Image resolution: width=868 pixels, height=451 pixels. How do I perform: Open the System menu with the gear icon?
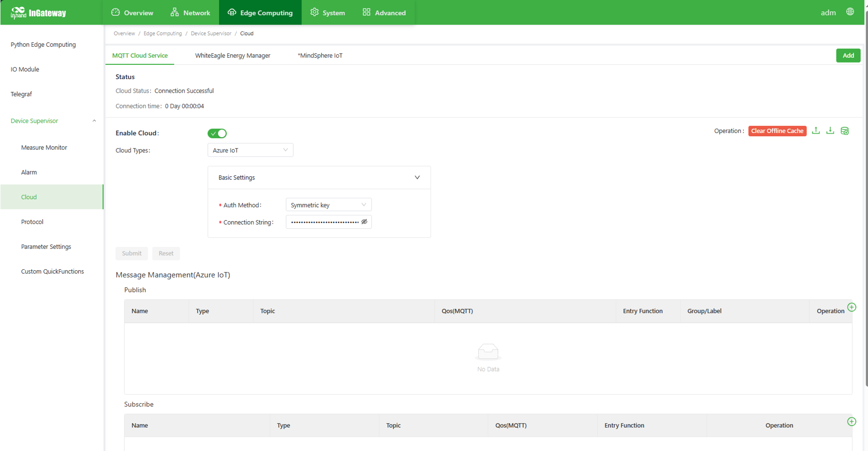pos(328,13)
